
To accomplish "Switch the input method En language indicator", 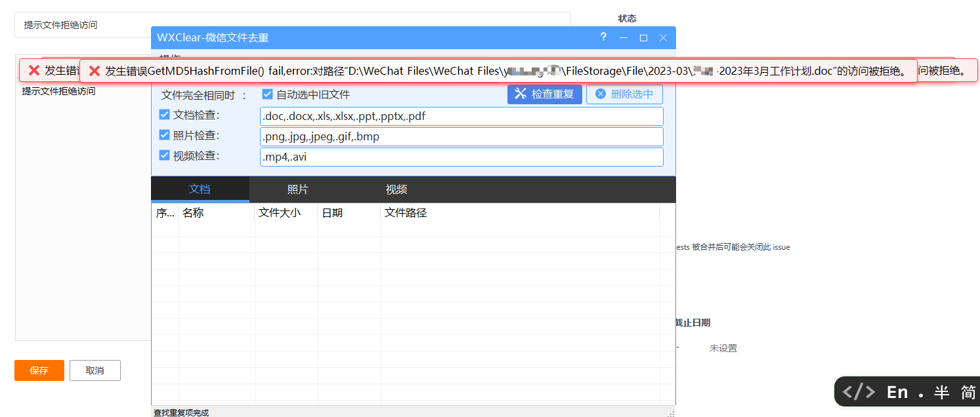I will pyautogui.click(x=897, y=392).
